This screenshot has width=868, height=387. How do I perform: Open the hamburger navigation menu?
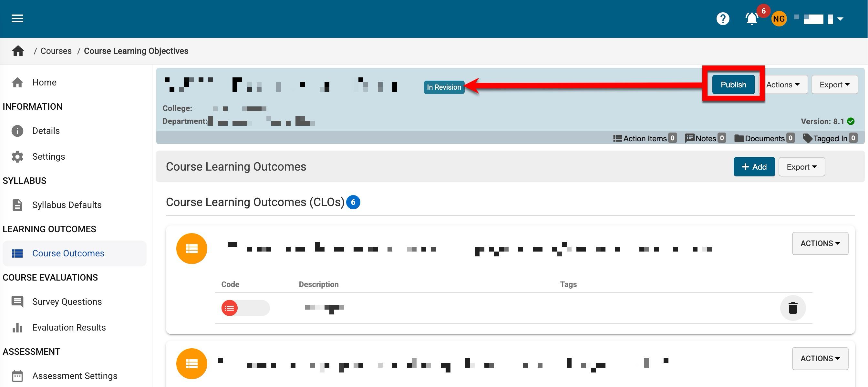coord(17,18)
